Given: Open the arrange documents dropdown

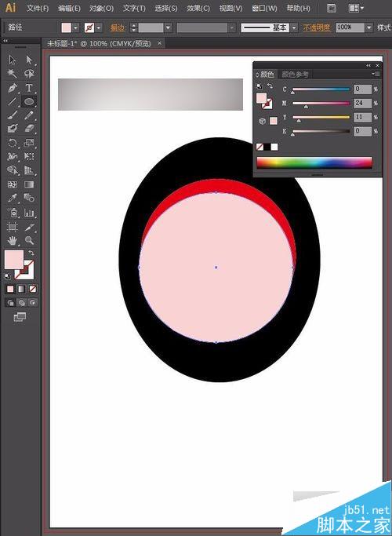Looking at the screenshot, I should tap(356, 8).
